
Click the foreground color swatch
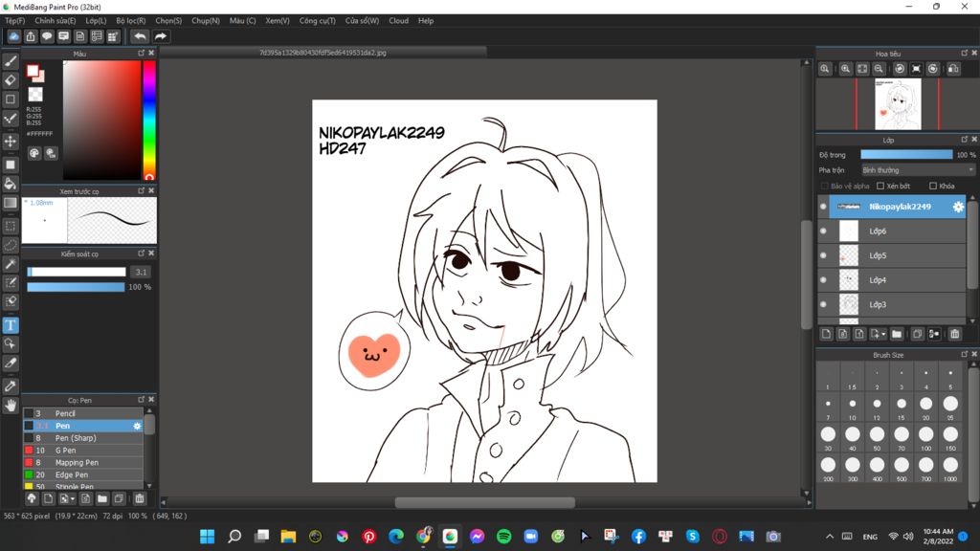[33, 71]
